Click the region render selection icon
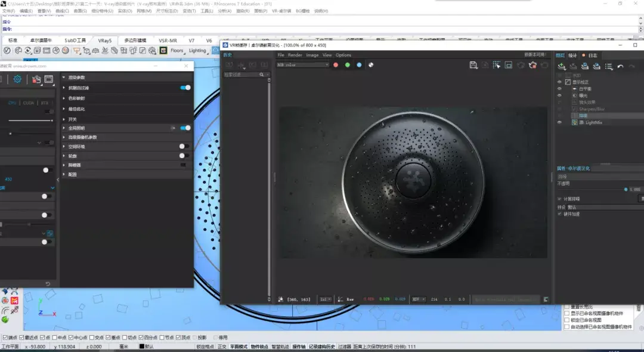 pyautogui.click(x=497, y=65)
